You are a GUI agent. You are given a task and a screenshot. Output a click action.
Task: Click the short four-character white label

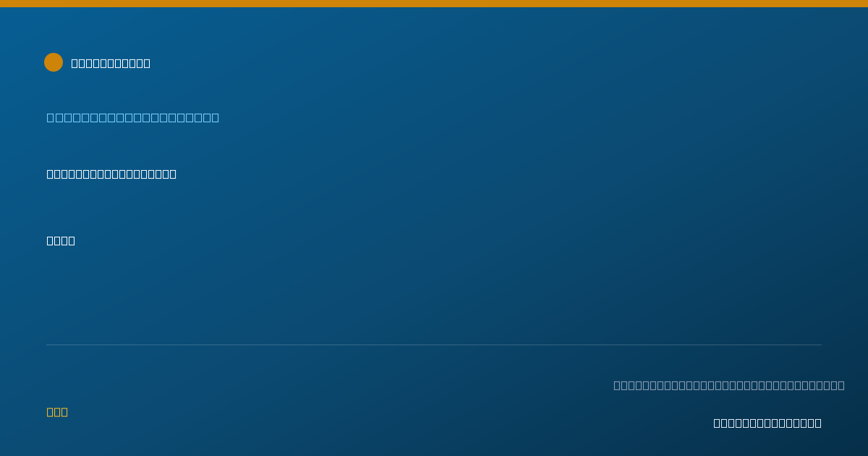coord(61,240)
